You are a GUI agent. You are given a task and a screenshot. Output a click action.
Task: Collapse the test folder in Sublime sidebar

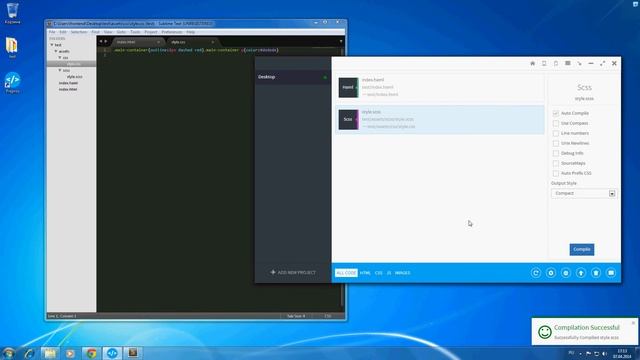(52, 45)
